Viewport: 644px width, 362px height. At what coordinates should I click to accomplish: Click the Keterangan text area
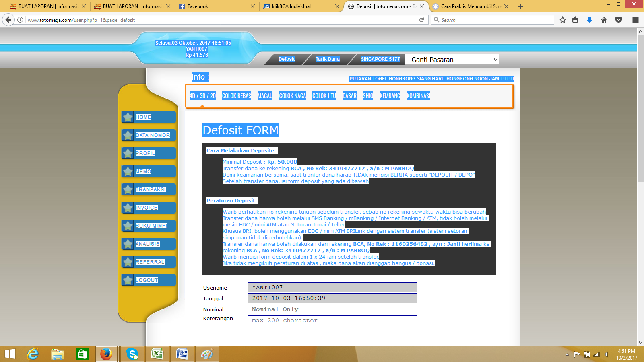coord(332,331)
